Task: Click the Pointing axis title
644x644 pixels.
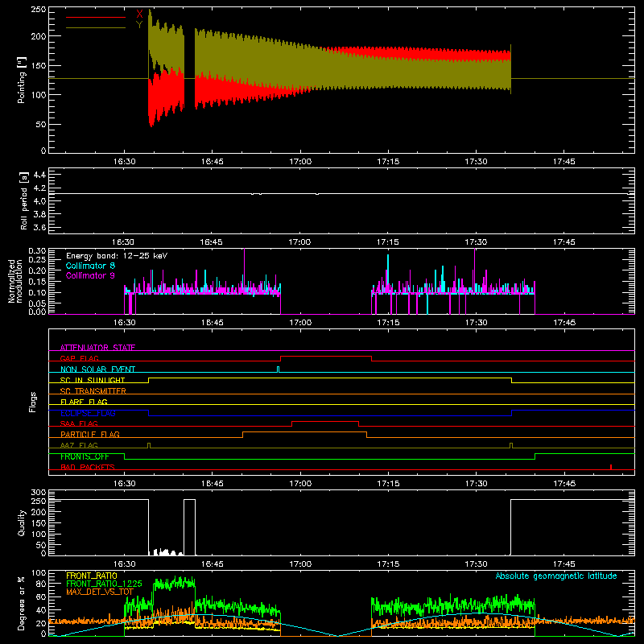Action: click(22, 80)
